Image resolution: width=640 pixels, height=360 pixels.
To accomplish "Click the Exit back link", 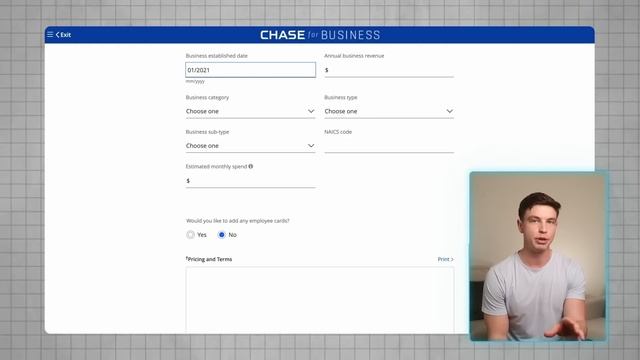I will pyautogui.click(x=63, y=35).
